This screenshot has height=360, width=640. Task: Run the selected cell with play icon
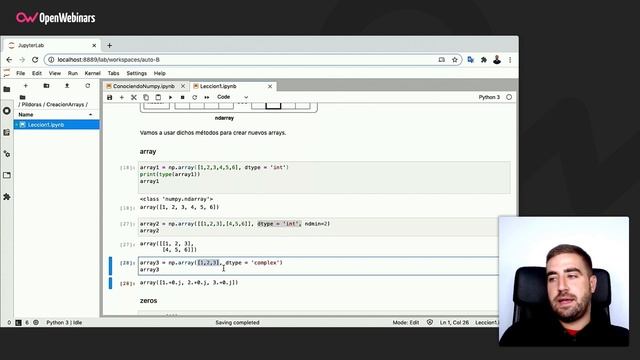pyautogui.click(x=170, y=97)
